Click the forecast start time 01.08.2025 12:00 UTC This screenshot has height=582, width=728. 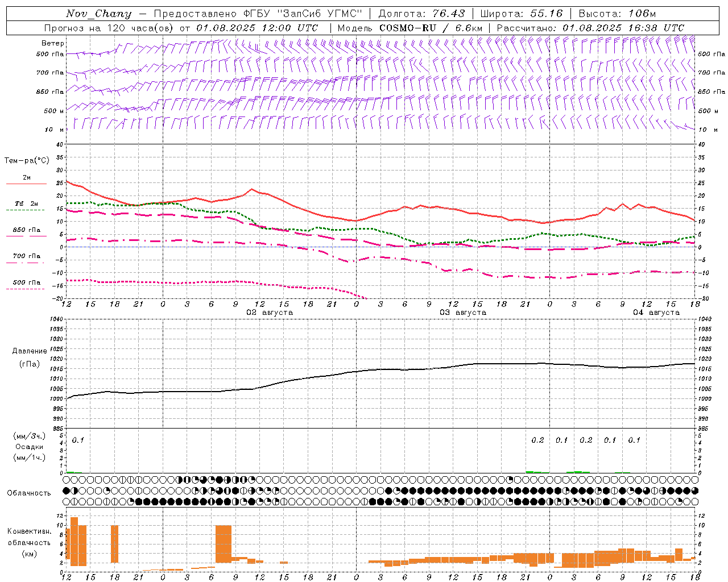[x=257, y=28]
